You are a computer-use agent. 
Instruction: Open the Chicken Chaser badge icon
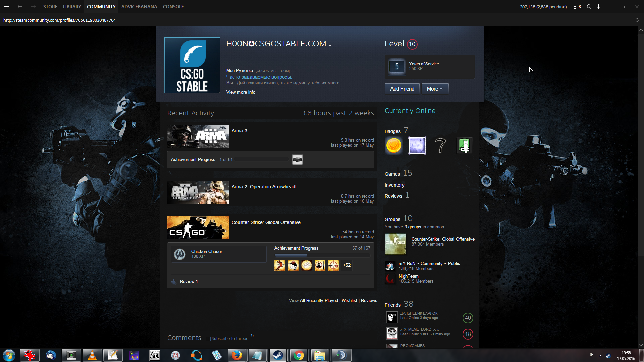pos(180,254)
